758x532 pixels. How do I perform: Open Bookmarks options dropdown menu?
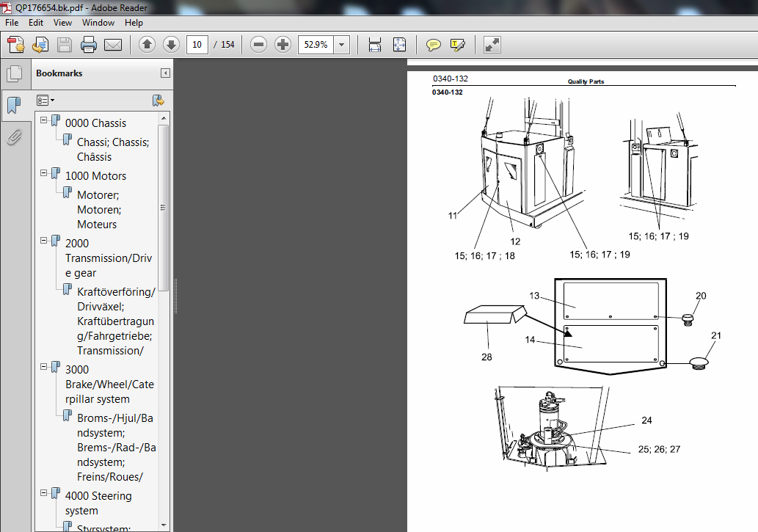coord(45,101)
